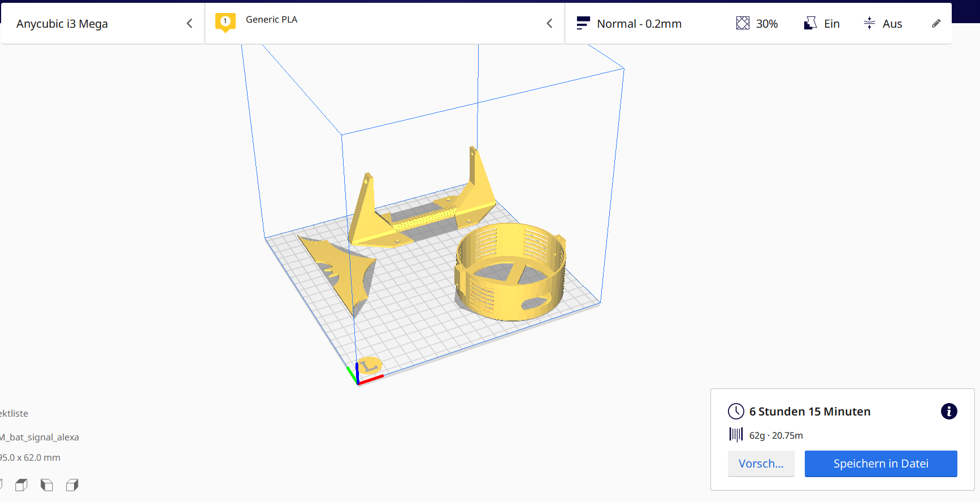Switch to right side view cube icon
Image resolution: width=980 pixels, height=502 pixels.
[x=72, y=485]
